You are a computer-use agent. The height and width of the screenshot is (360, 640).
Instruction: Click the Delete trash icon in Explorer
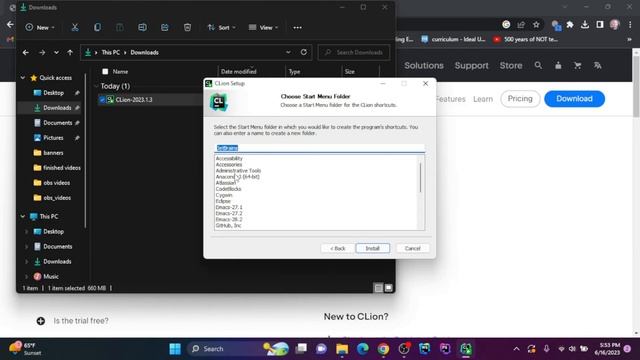coord(187,27)
